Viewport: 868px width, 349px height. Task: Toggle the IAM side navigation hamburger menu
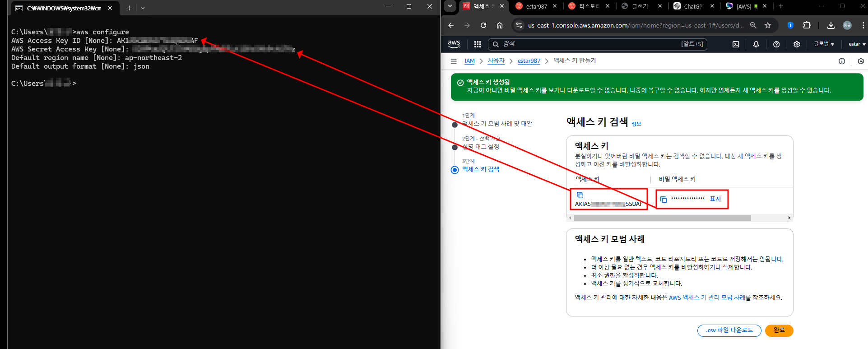tap(454, 61)
